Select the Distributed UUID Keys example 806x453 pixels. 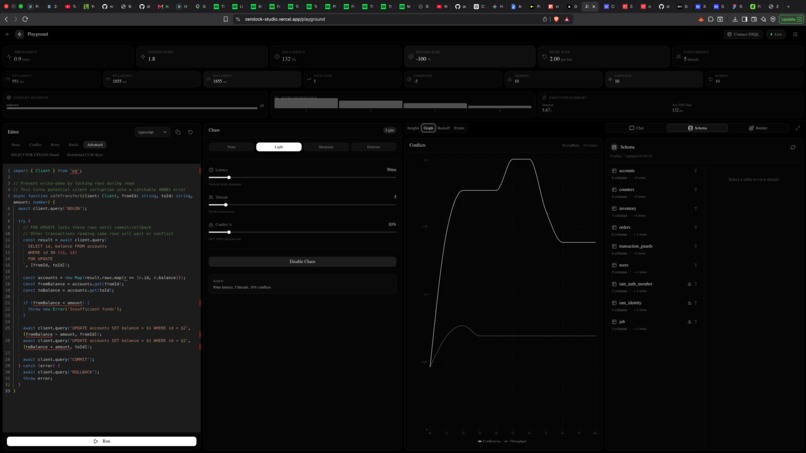85,155
